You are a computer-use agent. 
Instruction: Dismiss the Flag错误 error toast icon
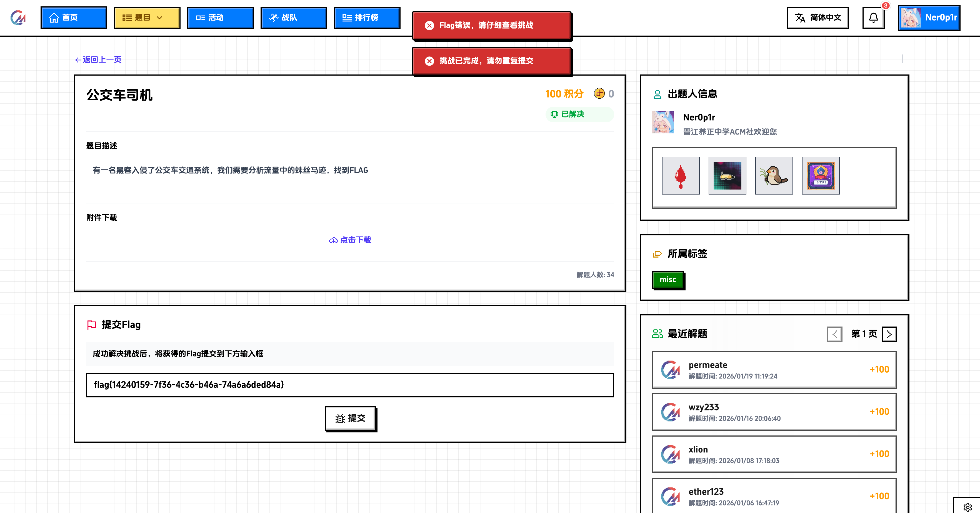click(x=429, y=26)
